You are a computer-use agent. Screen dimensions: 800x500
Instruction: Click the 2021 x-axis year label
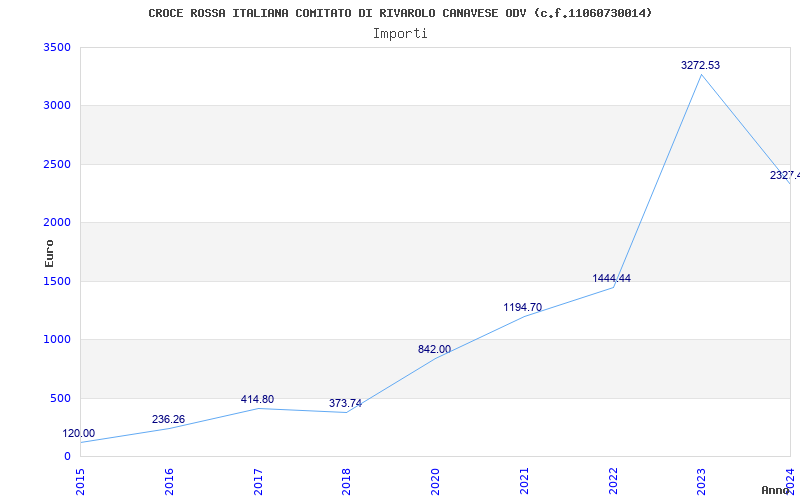[x=524, y=482]
